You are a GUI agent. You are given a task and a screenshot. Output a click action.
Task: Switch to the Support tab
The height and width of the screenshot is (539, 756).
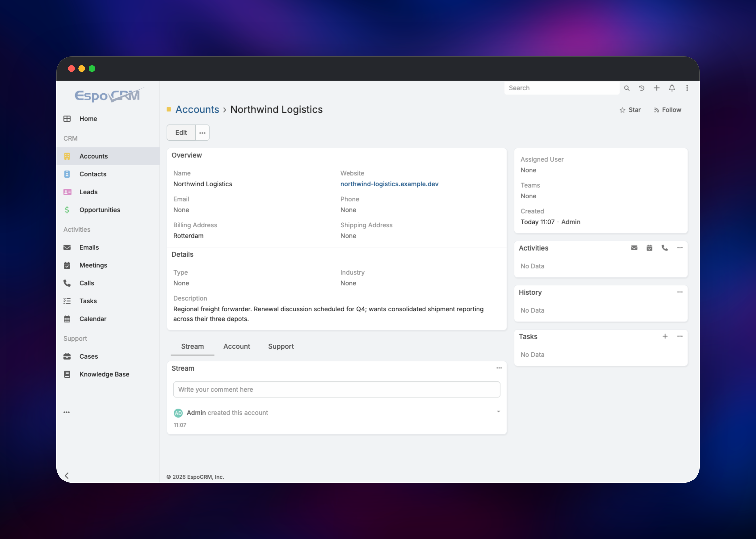tap(281, 347)
